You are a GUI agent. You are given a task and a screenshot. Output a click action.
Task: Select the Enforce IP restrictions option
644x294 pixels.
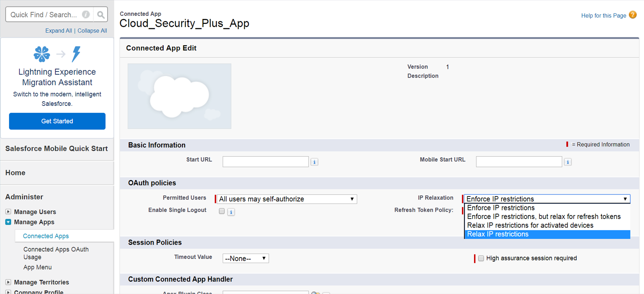tap(547, 208)
